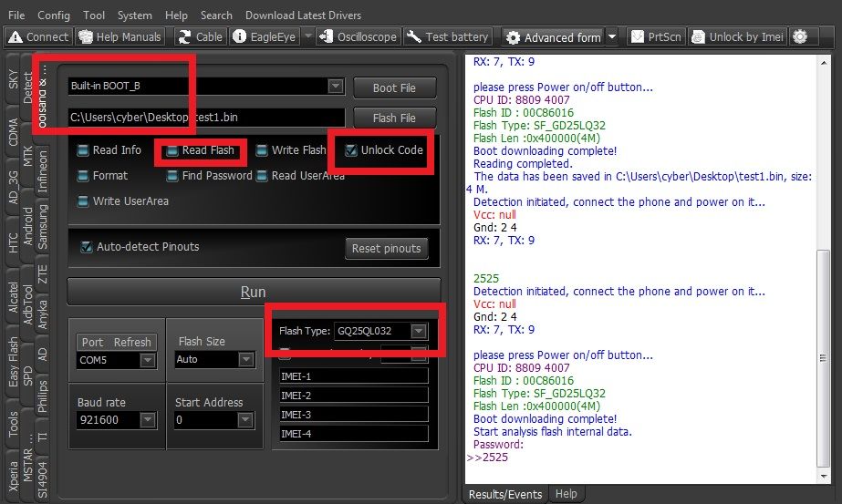The image size is (842, 504).
Task: Open Help Manuals from toolbar
Action: 120,37
